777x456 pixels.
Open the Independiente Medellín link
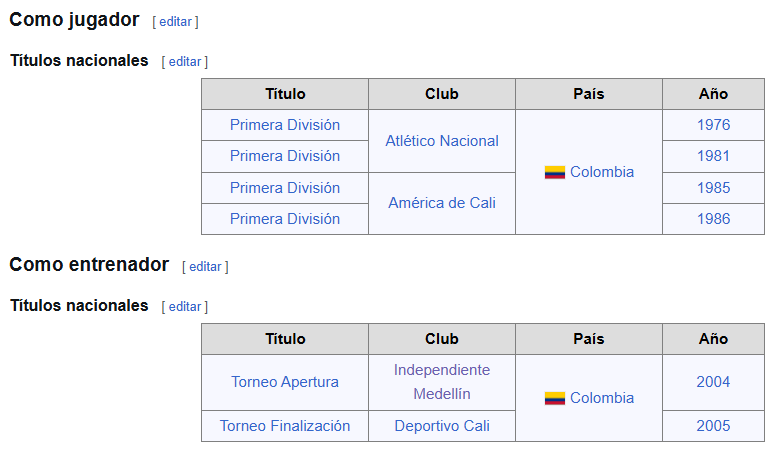[442, 382]
